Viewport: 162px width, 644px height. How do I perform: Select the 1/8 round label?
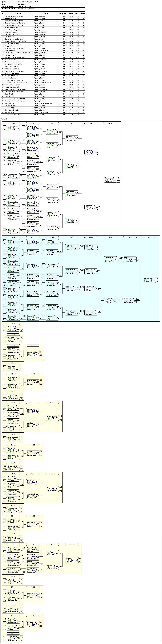click(x=52, y=123)
